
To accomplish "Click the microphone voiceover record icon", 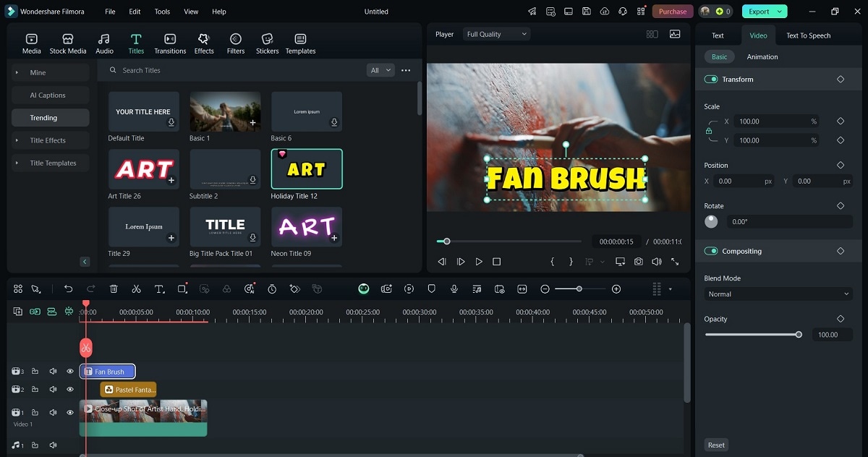I will 454,289.
